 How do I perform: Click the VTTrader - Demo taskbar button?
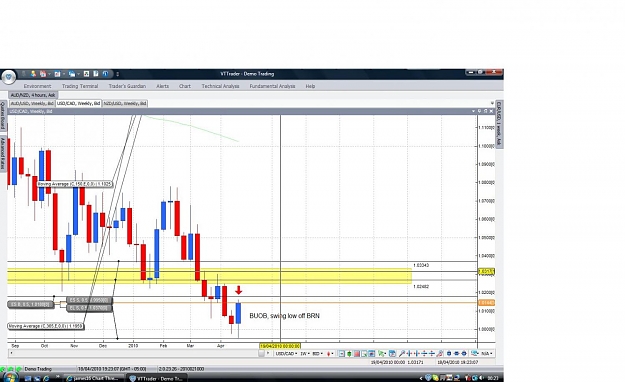(x=157, y=378)
